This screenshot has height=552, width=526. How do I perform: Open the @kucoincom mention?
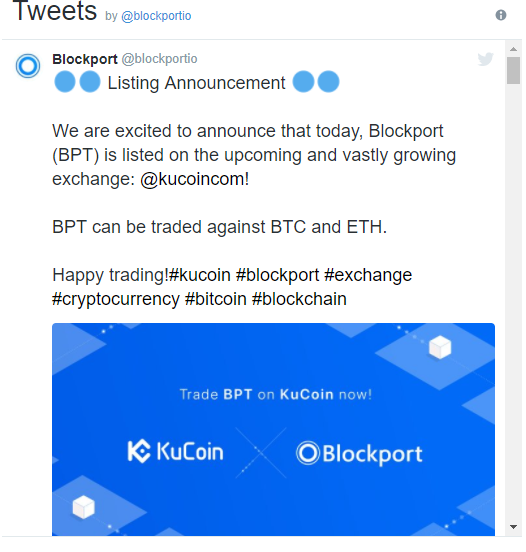coord(194,179)
